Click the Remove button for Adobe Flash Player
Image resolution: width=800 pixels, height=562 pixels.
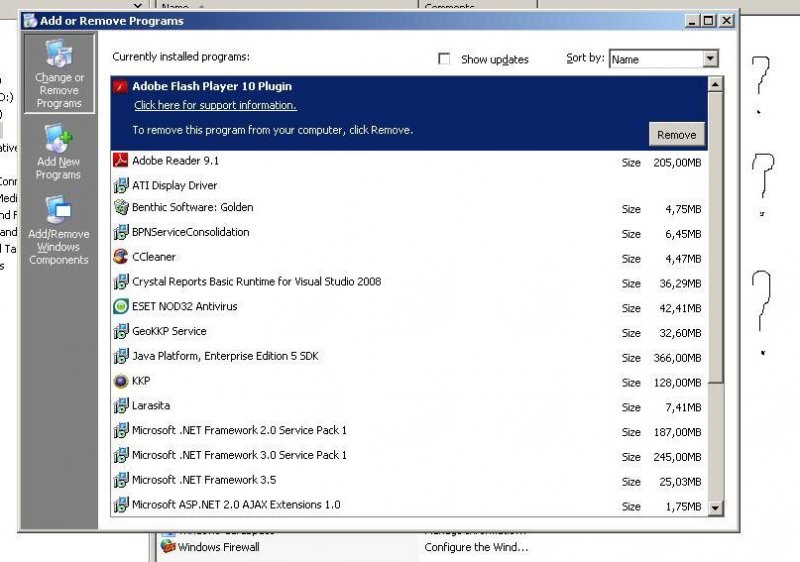click(677, 135)
